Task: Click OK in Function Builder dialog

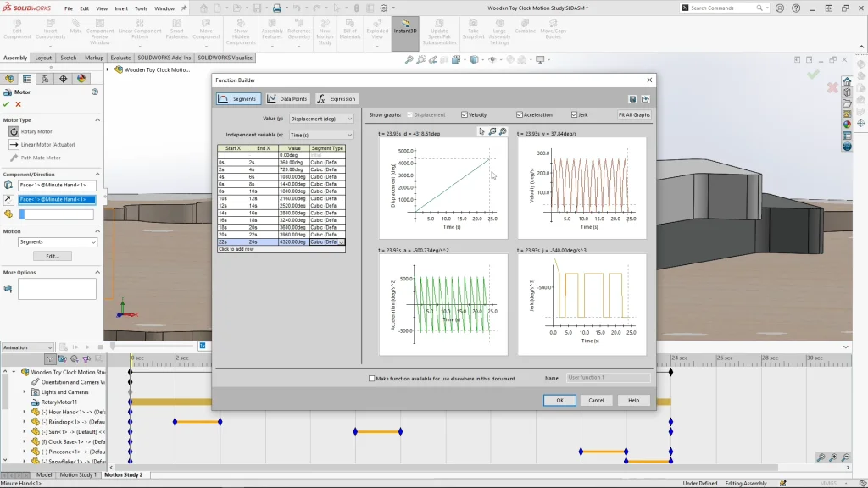Action: (559, 400)
